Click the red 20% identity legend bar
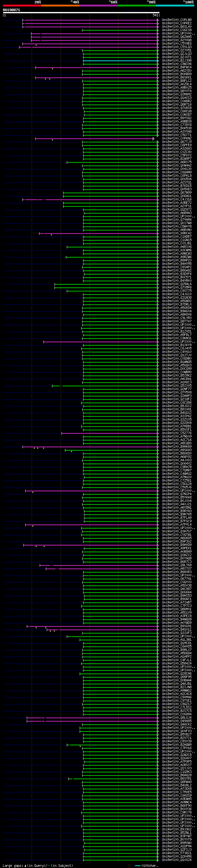The image size is (197, 868). (22, 6)
